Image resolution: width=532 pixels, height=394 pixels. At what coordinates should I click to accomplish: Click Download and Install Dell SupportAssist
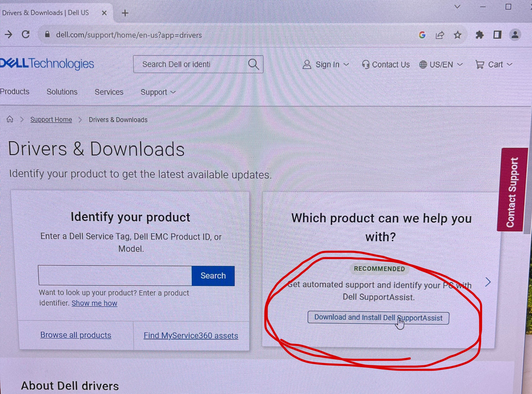click(x=378, y=318)
